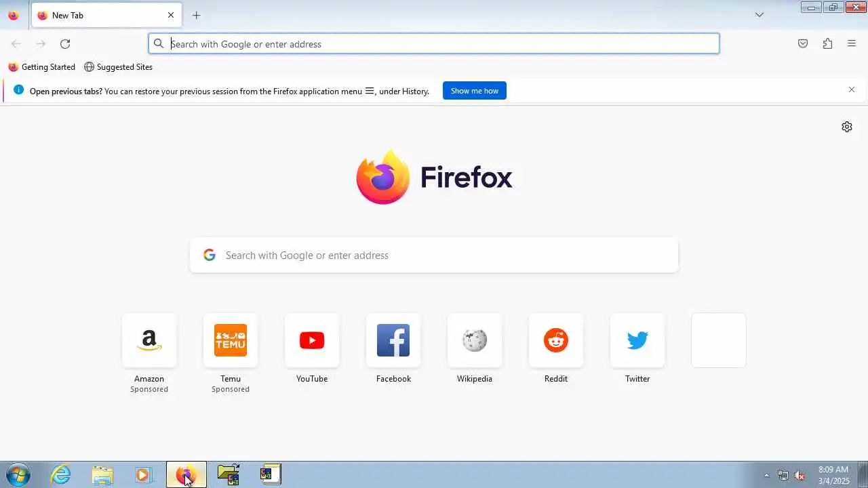Click the Show me how button
This screenshot has width=868, height=488.
point(475,91)
